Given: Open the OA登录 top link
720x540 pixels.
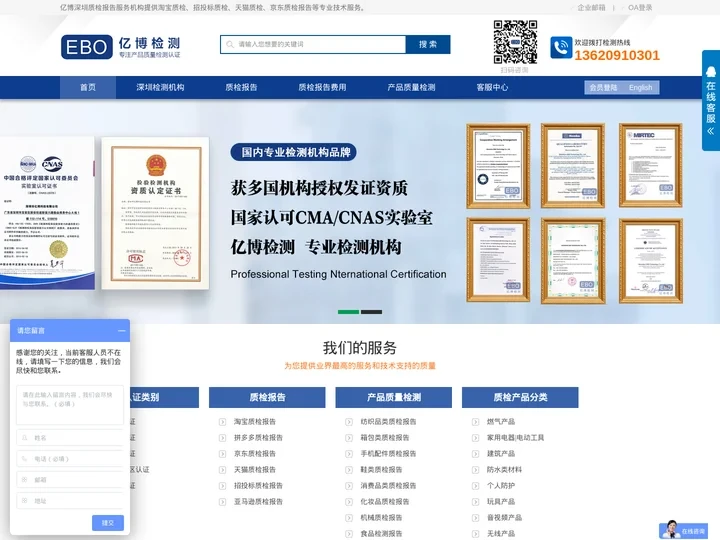Looking at the screenshot, I should (x=640, y=7).
